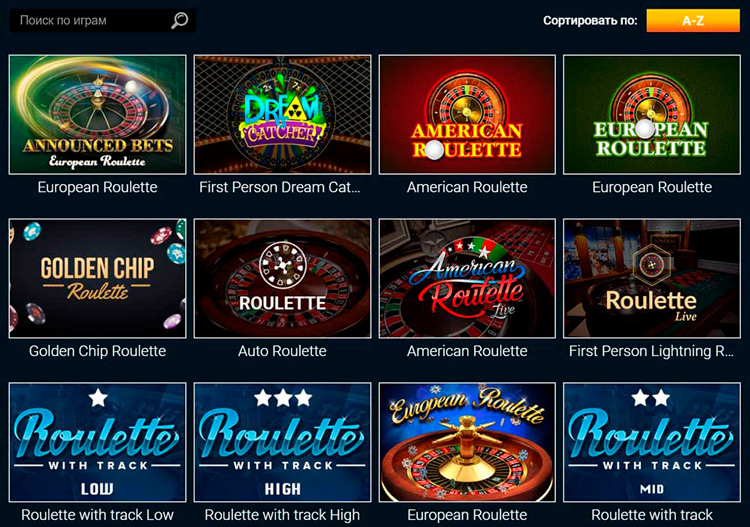Launch the Dream Catcher game tile
Viewport: 750px width, 527px height.
point(282,114)
